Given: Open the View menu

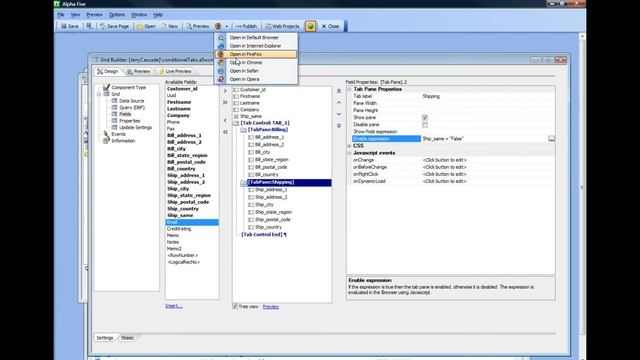Looking at the screenshot, I should coord(75,15).
